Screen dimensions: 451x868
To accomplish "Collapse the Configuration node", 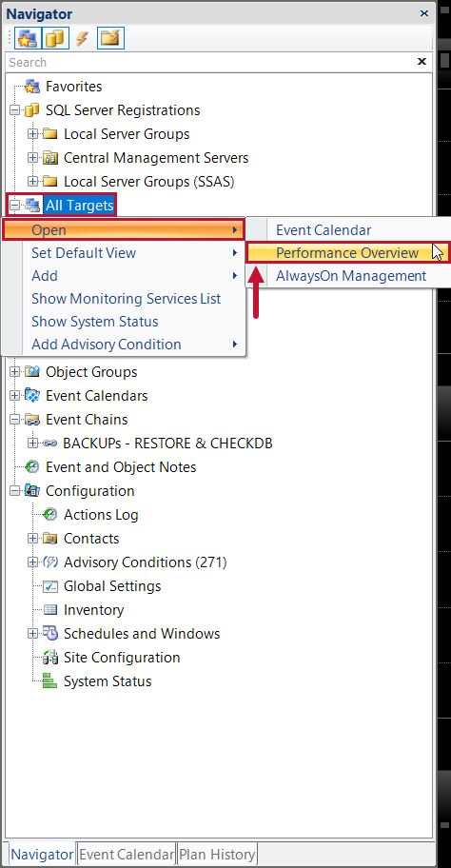I will (x=15, y=491).
